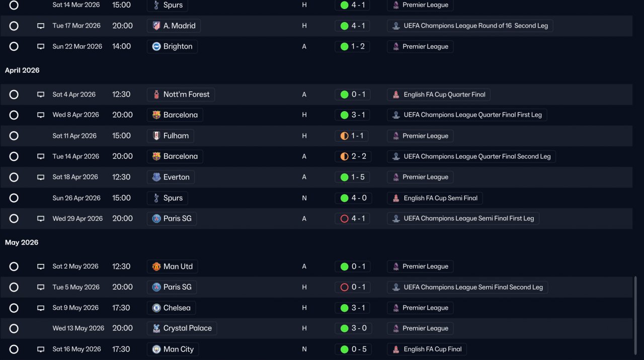Screen dimensions: 644x360
Task: Click the TV broadcast icon for the Brighton match
Action: click(x=41, y=47)
